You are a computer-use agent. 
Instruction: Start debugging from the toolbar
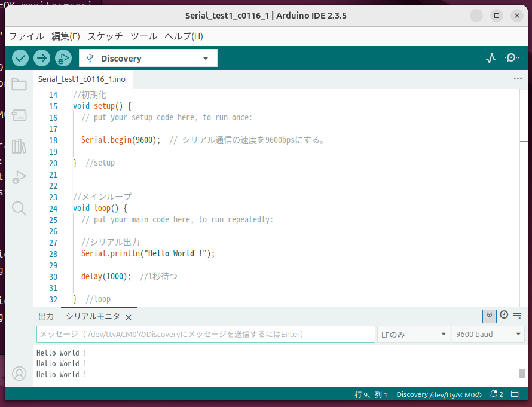pos(63,58)
